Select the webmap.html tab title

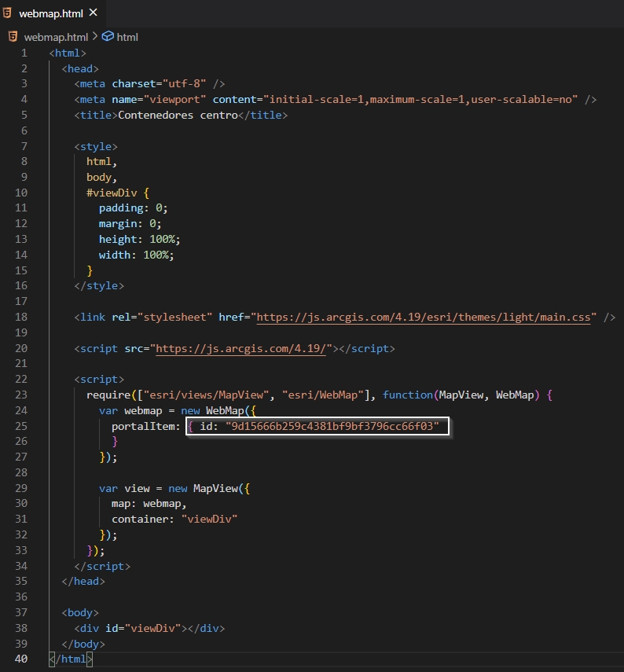click(x=51, y=13)
